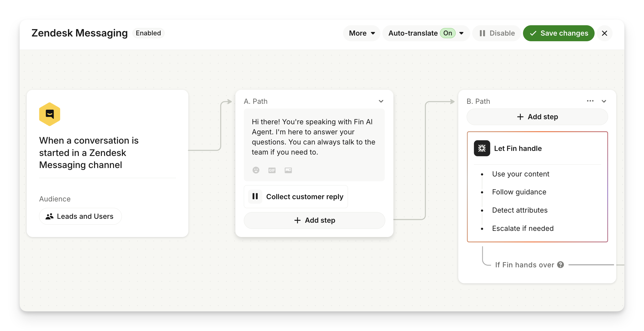Image resolution: width=644 pixels, height=331 pixels.
Task: Click Add step in B. Path
Action: click(537, 117)
